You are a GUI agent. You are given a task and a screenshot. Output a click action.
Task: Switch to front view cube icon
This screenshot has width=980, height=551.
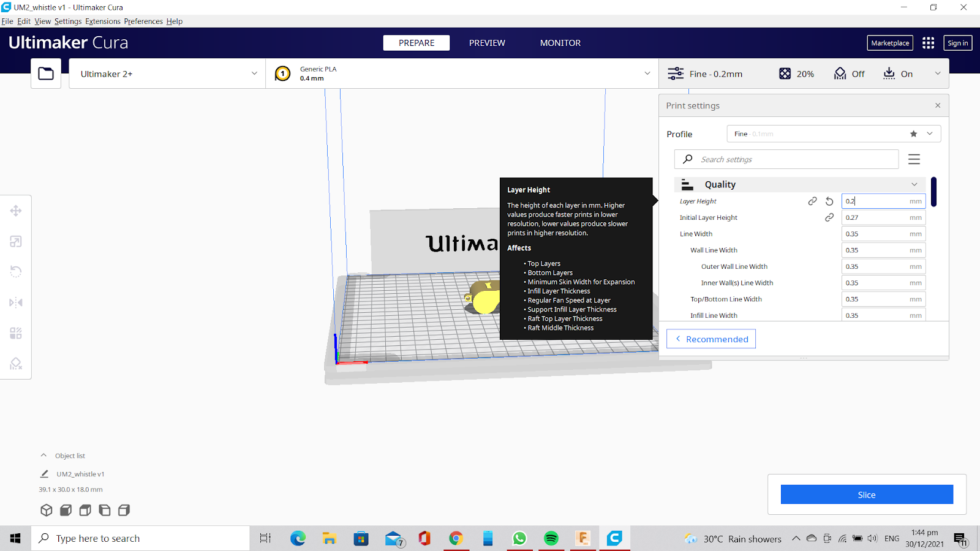pos(66,510)
